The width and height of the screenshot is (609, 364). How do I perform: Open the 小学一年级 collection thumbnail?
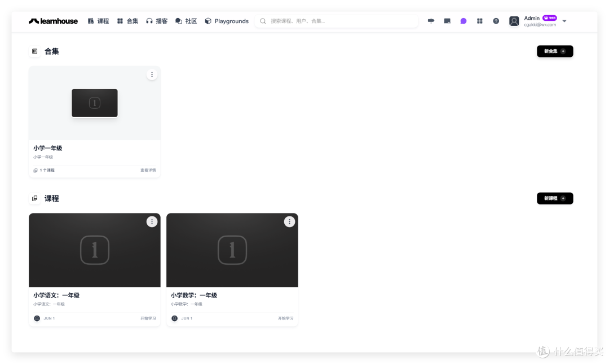coord(94,103)
